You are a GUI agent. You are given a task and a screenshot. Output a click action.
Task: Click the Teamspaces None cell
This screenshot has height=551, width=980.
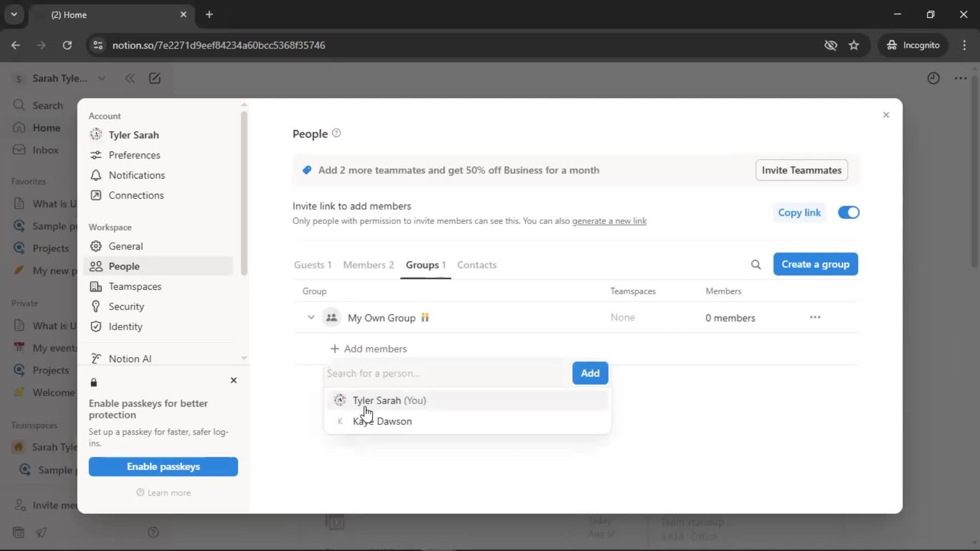pos(623,317)
